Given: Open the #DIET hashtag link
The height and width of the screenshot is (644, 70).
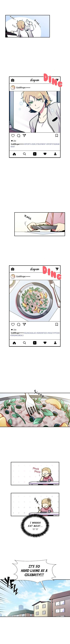Looking at the screenshot, I should point(13,147).
